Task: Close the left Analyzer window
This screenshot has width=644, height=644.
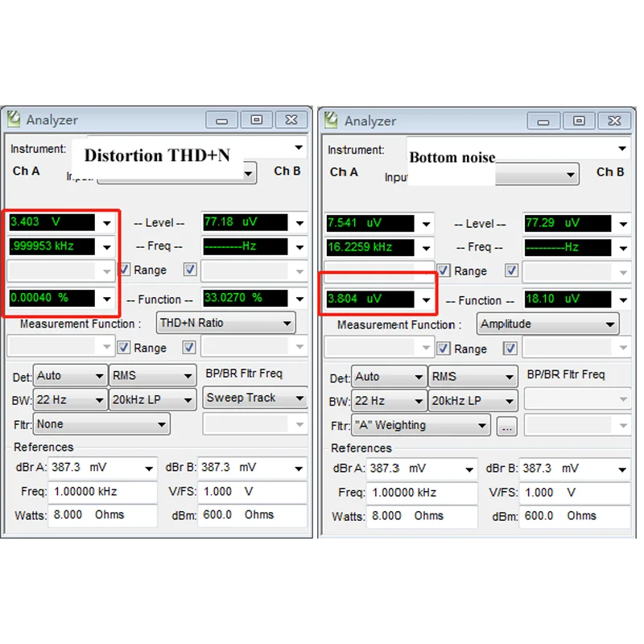Action: pyautogui.click(x=291, y=120)
